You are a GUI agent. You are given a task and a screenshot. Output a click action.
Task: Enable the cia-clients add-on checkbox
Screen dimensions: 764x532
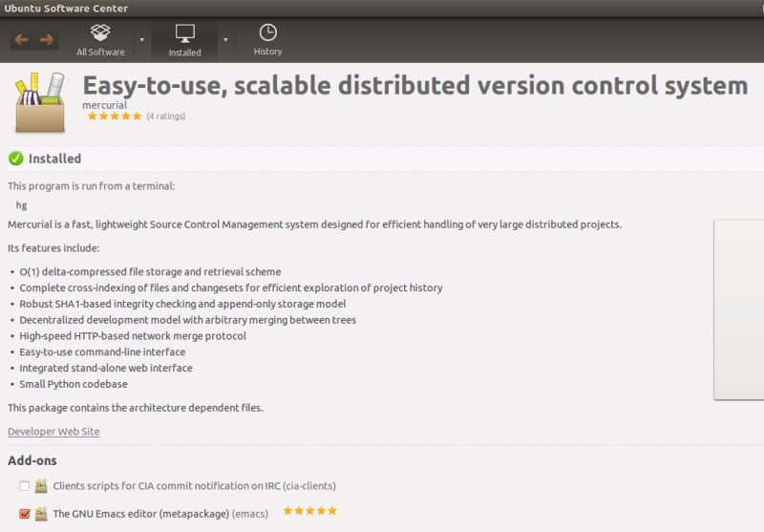[25, 486]
